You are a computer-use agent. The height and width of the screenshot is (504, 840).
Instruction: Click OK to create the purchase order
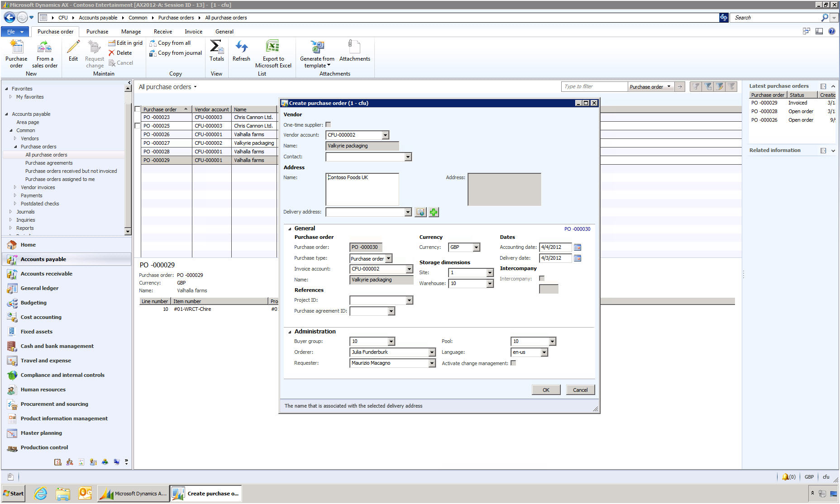tap(546, 390)
